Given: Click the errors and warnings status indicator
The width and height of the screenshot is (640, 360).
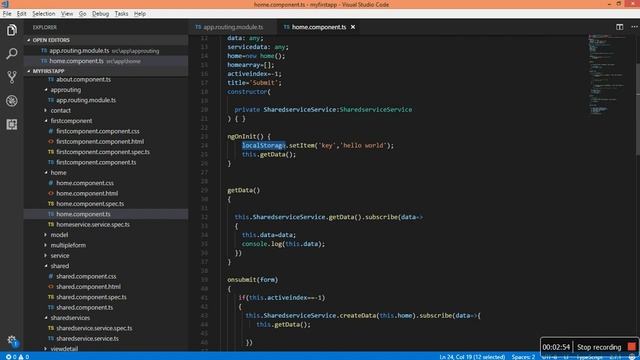Looking at the screenshot, I should pos(17,357).
